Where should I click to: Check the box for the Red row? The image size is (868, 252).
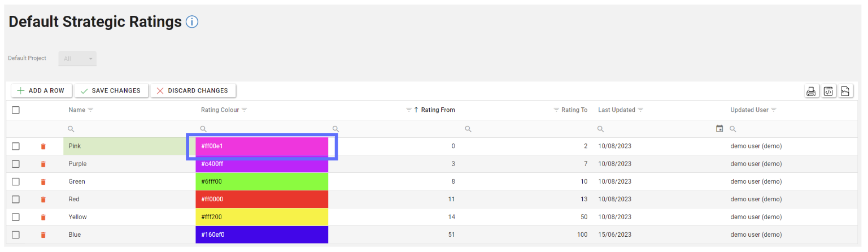point(16,199)
